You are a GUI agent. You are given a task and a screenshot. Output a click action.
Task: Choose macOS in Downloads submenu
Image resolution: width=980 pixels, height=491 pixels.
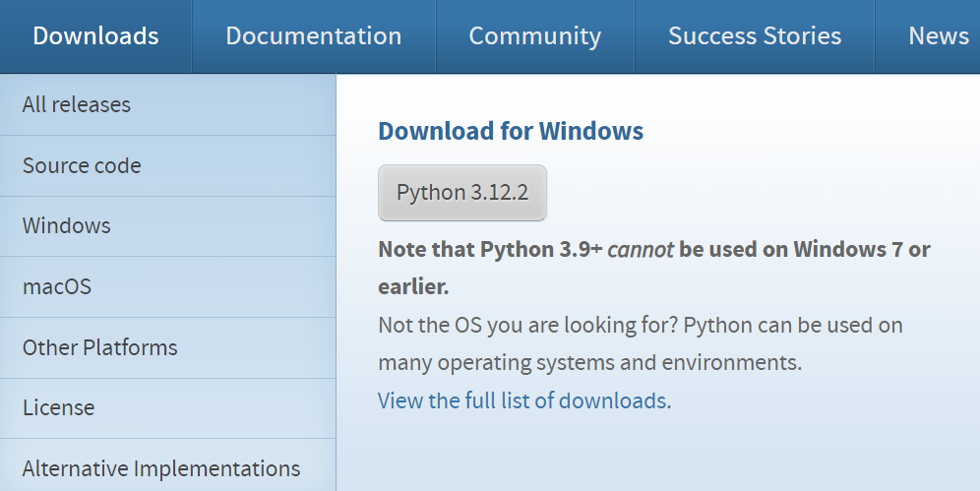point(167,286)
